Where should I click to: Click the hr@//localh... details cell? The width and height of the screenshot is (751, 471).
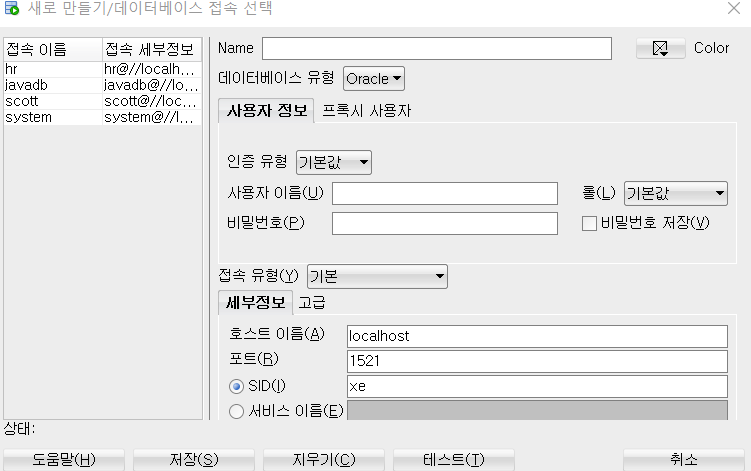click(x=152, y=69)
